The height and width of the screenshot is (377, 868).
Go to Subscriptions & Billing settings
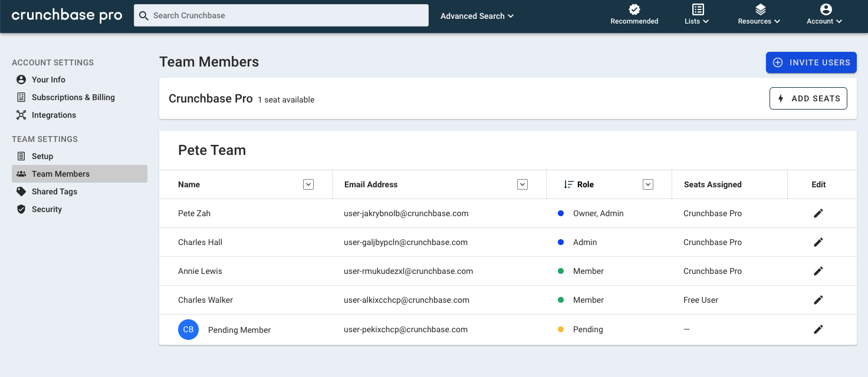point(73,97)
